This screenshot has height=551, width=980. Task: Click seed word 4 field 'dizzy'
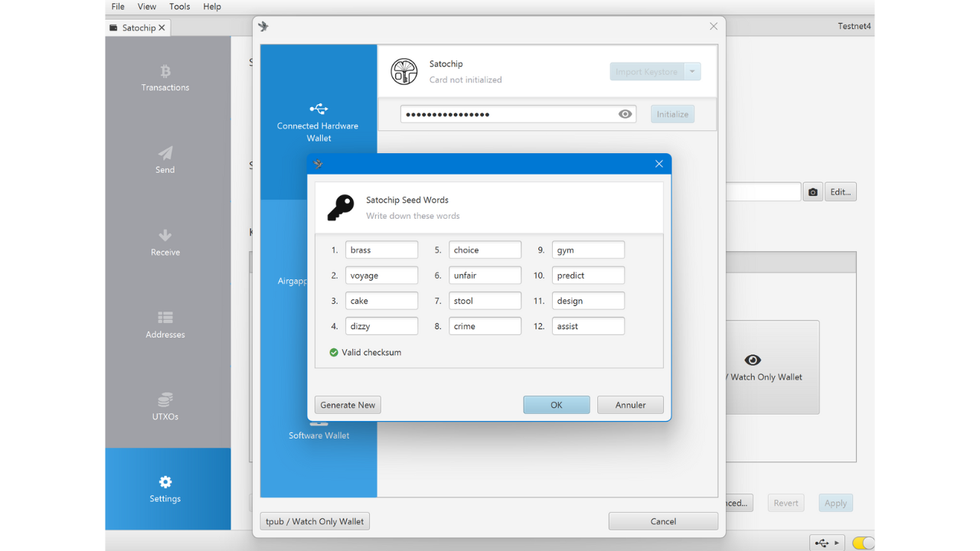coord(381,326)
